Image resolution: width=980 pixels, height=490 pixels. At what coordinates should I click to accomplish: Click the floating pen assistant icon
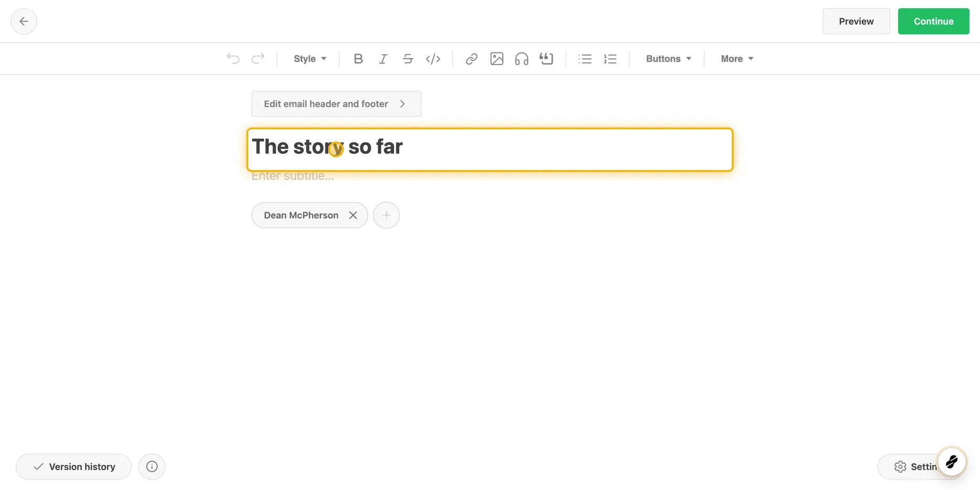tap(952, 462)
